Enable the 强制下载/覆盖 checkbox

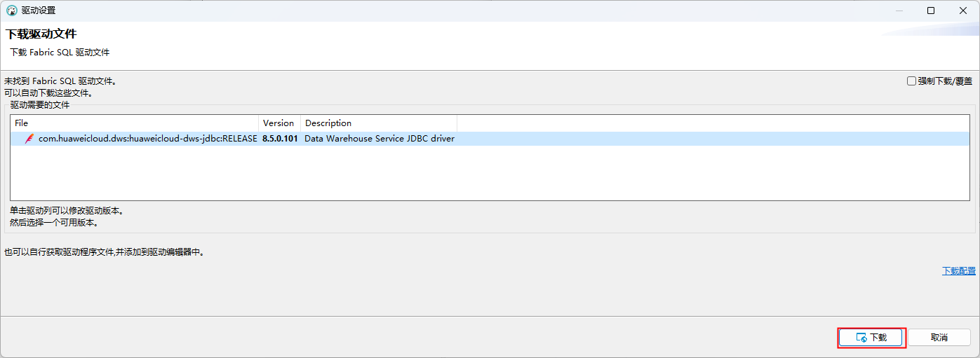[911, 81]
